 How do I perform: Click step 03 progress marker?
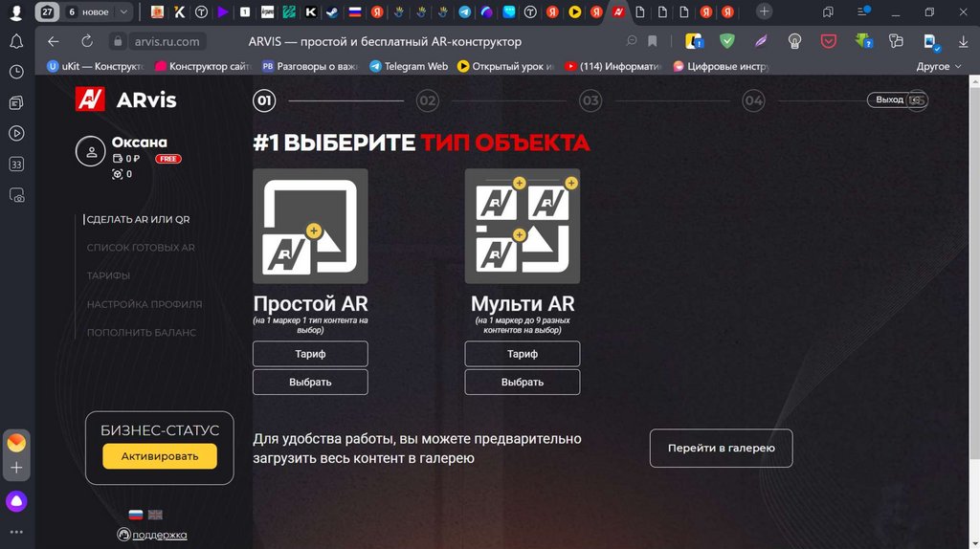point(590,100)
